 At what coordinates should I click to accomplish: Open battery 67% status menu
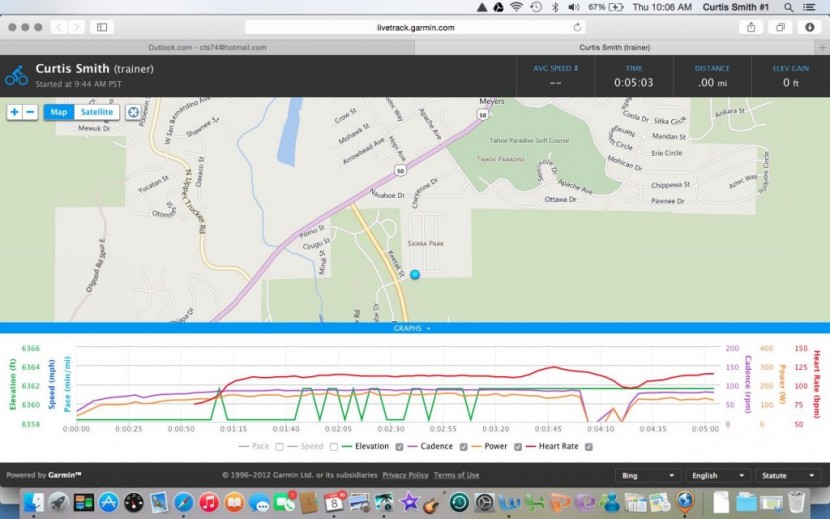(605, 7)
